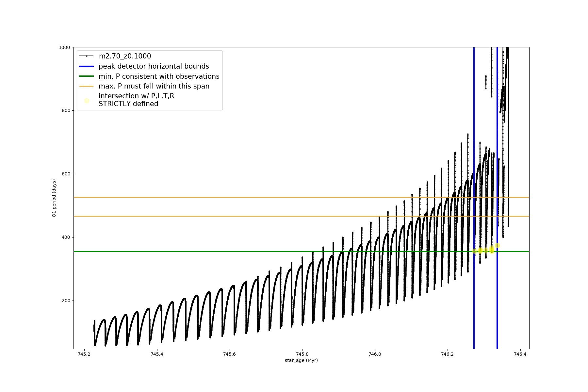Click the 746.0 x-axis tick label

pos(375,354)
